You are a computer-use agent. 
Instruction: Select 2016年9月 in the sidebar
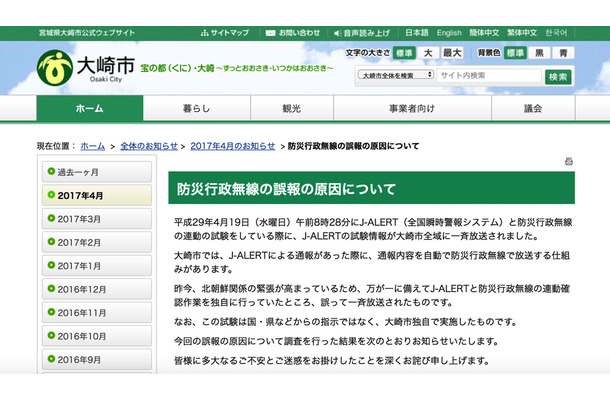click(97, 359)
